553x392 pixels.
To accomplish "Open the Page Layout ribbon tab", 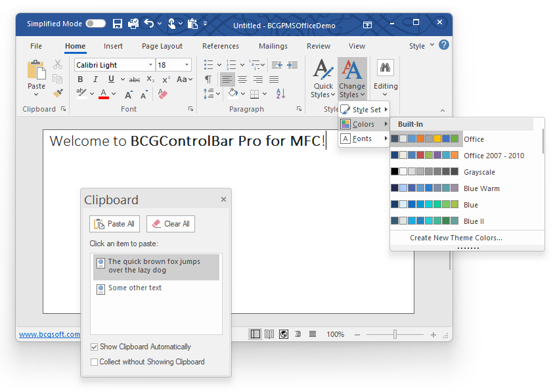I will tap(162, 46).
